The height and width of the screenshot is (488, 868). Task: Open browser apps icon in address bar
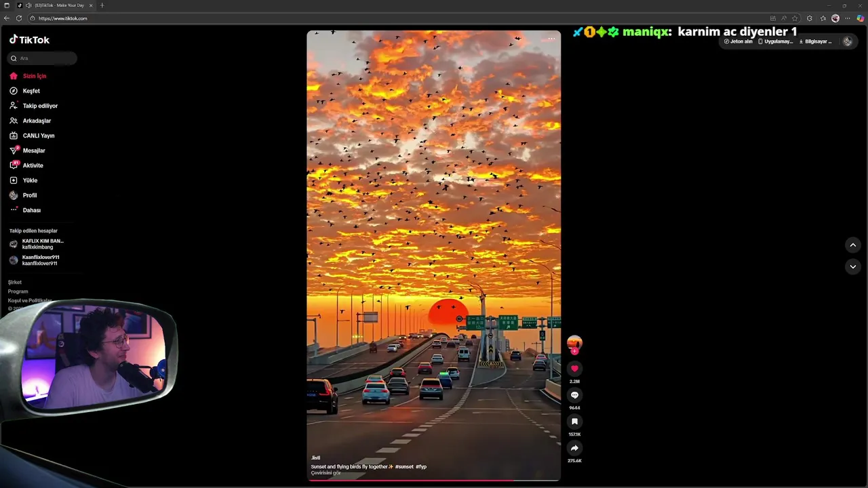[x=773, y=18]
